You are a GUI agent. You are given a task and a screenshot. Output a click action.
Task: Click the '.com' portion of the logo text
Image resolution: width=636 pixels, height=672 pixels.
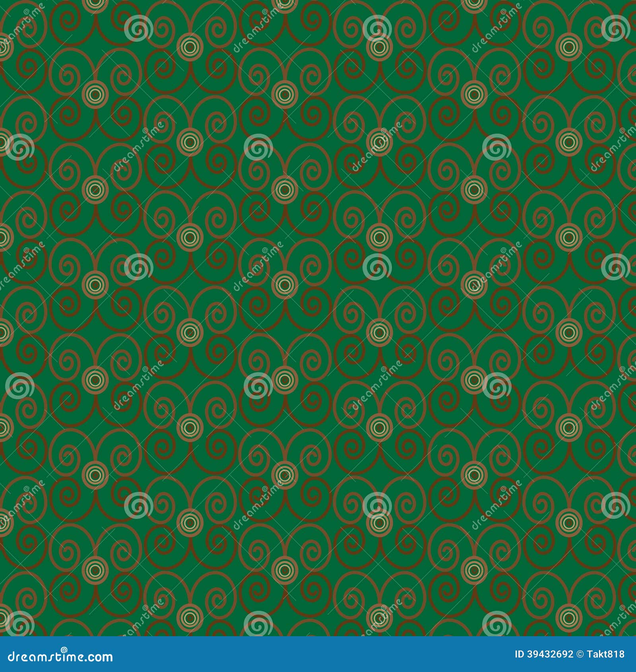pos(99,657)
